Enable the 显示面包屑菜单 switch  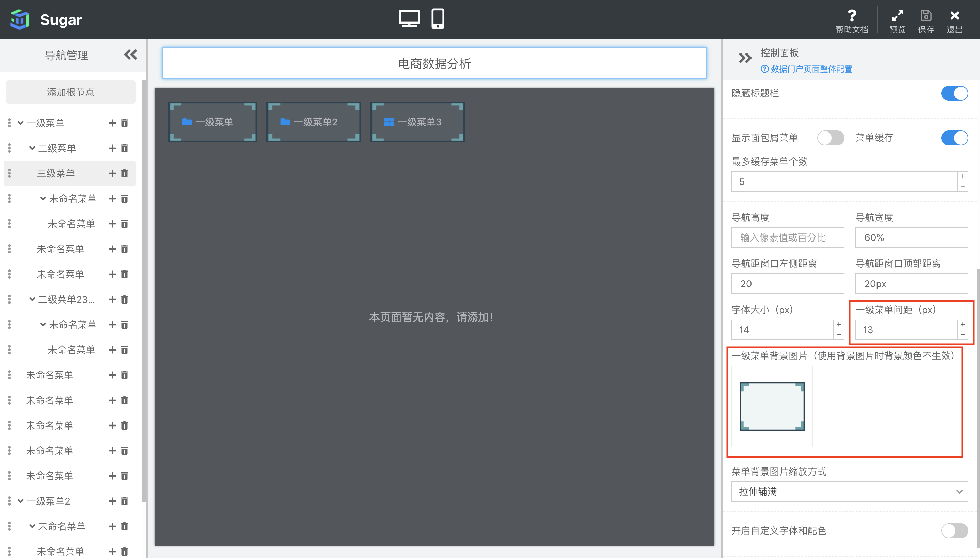(830, 138)
